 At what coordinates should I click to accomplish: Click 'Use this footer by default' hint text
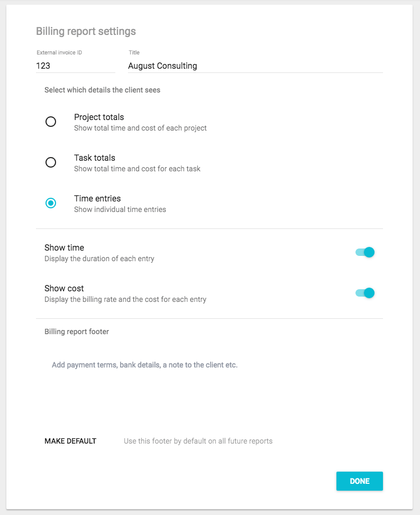(x=198, y=441)
